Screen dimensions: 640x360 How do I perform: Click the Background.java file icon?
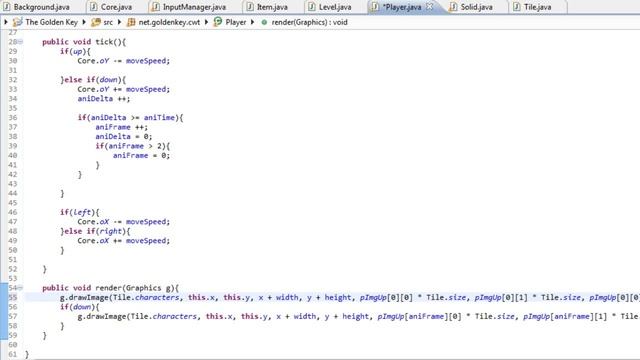click(x=7, y=7)
